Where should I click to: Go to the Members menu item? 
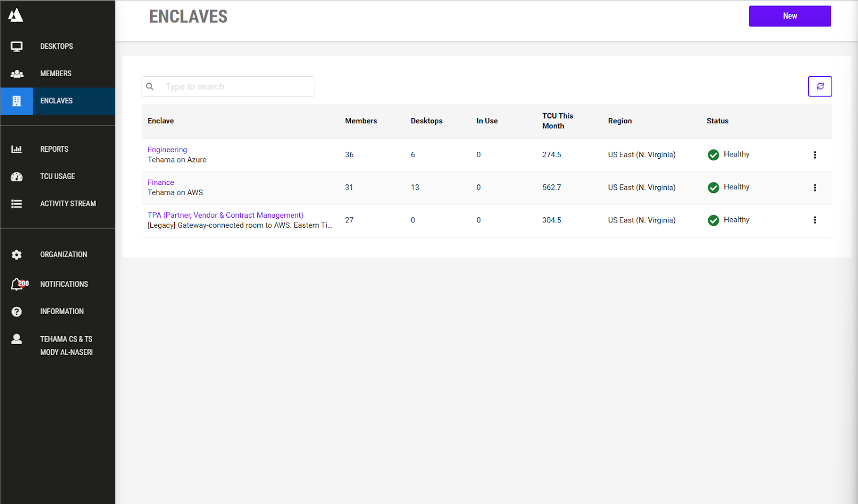tap(56, 74)
